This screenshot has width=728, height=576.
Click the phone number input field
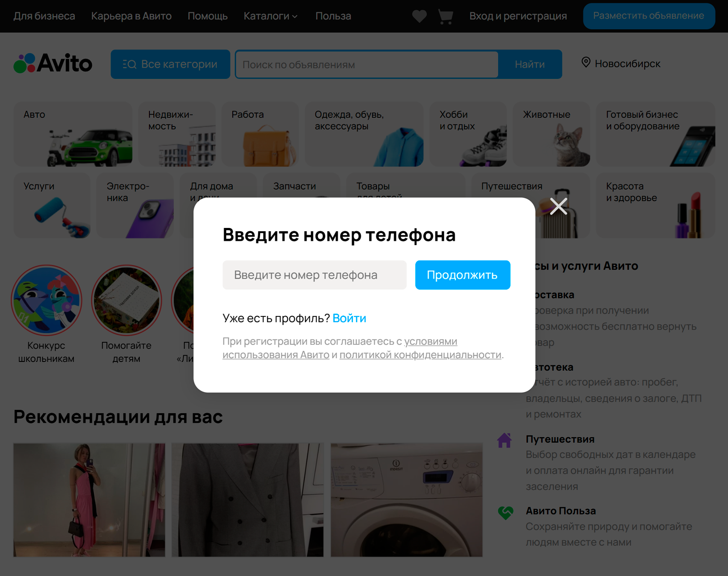[314, 275]
